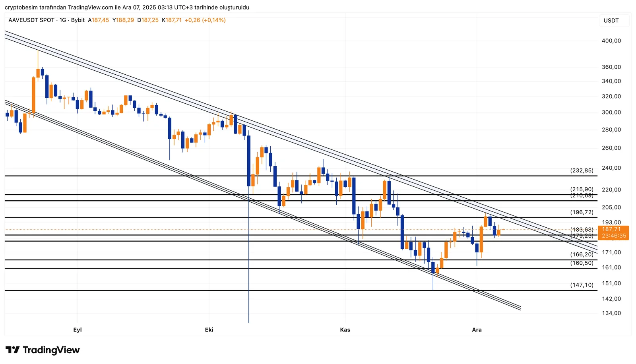The width and height of the screenshot is (636, 364).
Task: Click the TradingView logo icon
Action: pyautogui.click(x=13, y=350)
